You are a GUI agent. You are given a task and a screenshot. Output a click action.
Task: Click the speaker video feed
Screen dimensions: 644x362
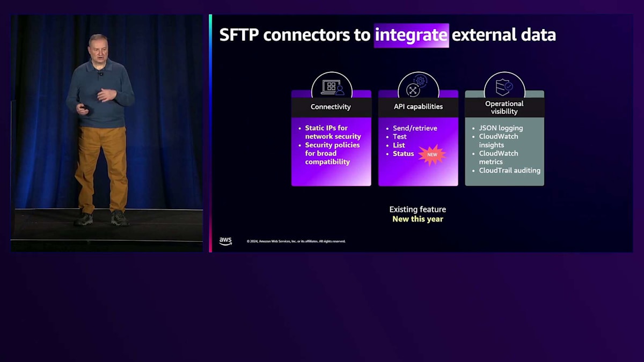tap(107, 133)
